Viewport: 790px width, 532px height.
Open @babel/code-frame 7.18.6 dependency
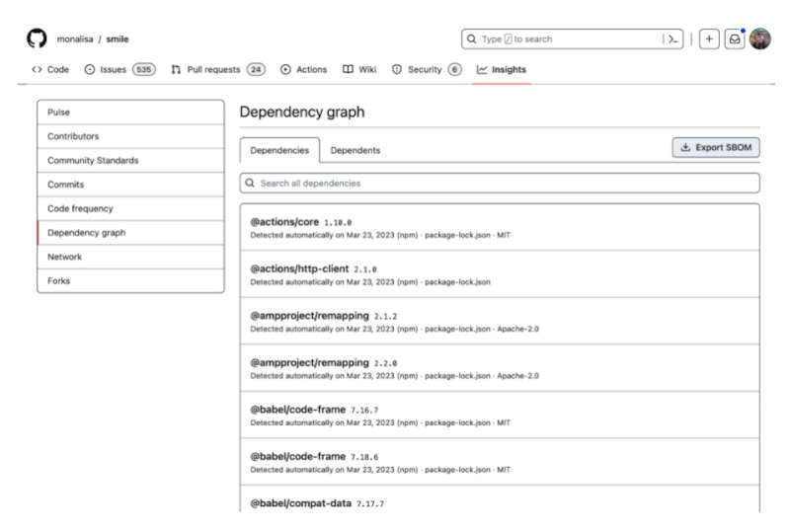[298, 456]
